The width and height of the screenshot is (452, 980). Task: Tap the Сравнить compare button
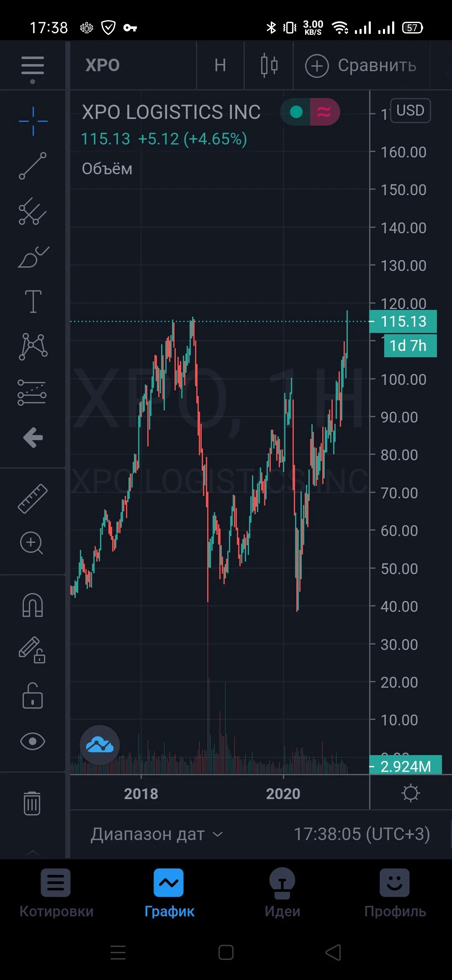(x=361, y=65)
